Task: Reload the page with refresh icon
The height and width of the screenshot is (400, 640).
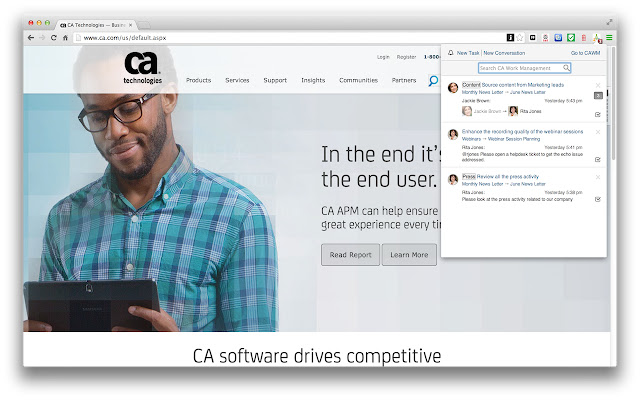Action: point(53,38)
